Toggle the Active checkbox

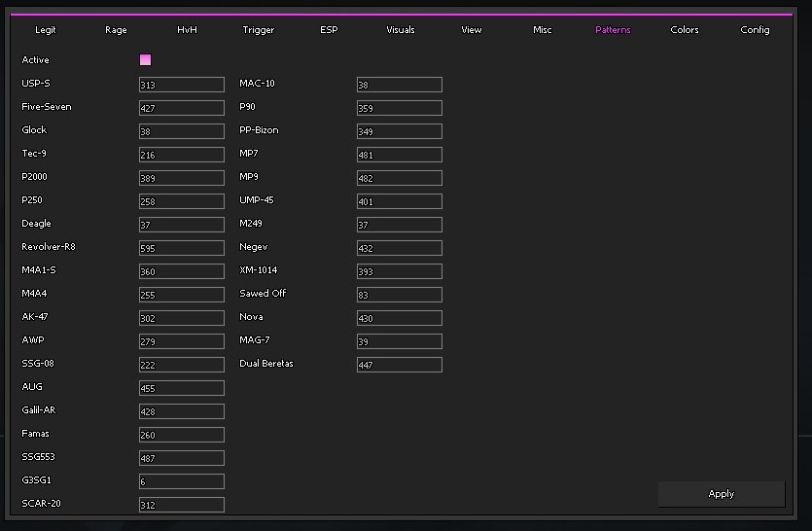[145, 60]
